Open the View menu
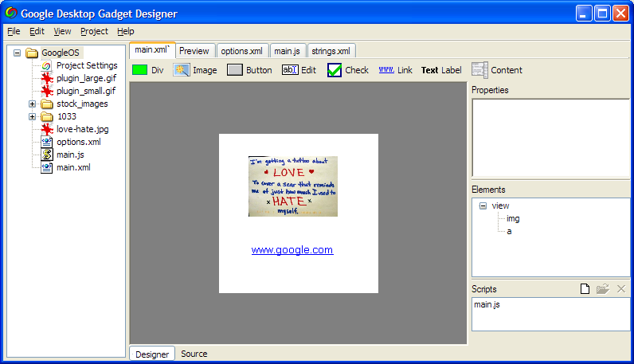This screenshot has width=634, height=364. [62, 31]
